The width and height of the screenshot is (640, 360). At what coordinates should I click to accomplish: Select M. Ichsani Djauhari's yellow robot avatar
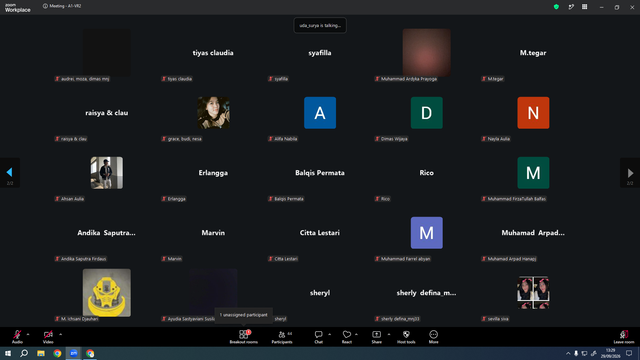click(x=107, y=293)
